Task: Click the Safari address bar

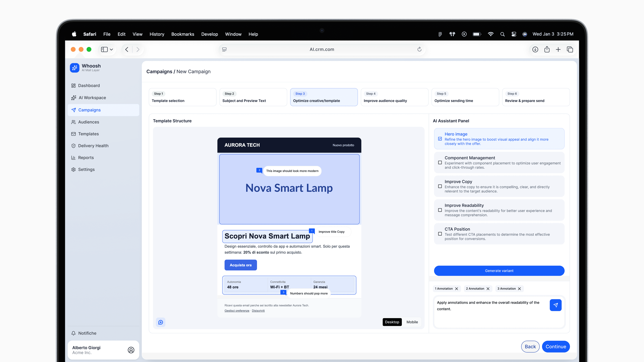Action: coord(322,50)
